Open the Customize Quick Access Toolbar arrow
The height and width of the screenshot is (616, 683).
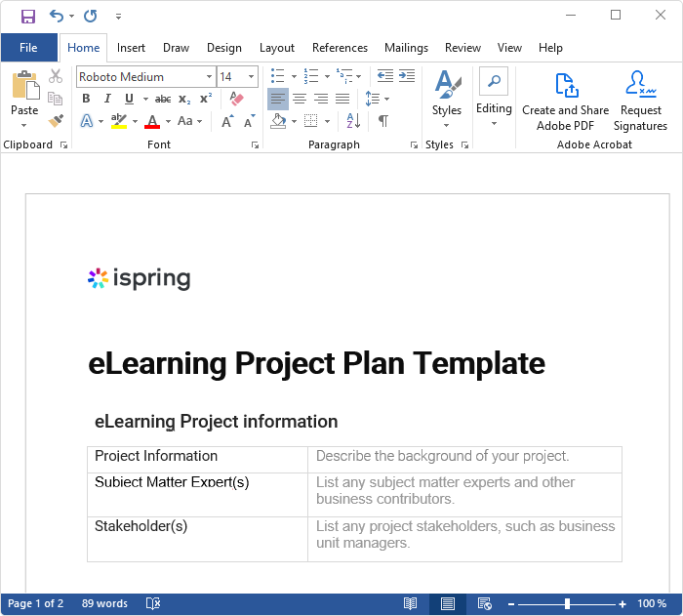point(118,17)
